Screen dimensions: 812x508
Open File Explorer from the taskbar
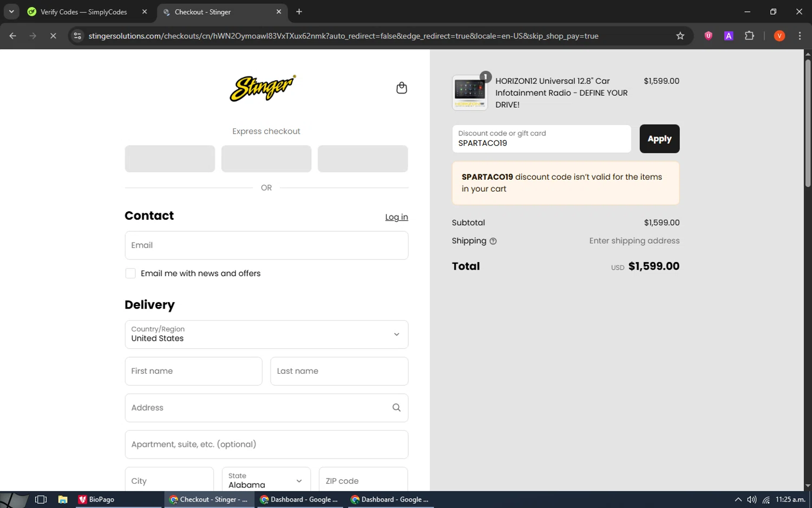pos(63,499)
